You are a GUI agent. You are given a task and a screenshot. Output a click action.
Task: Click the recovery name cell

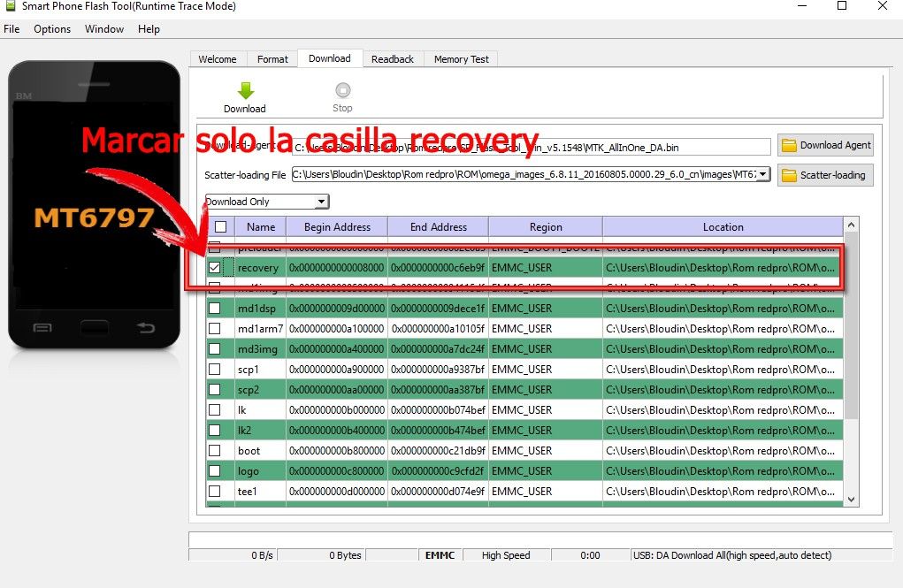[258, 268]
